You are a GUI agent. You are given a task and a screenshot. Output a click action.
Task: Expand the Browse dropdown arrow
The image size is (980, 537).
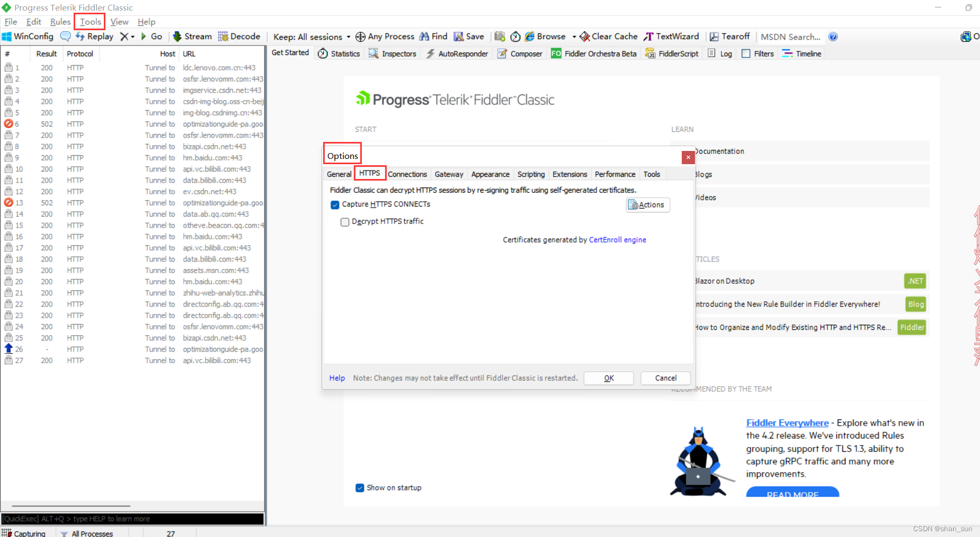coord(574,37)
